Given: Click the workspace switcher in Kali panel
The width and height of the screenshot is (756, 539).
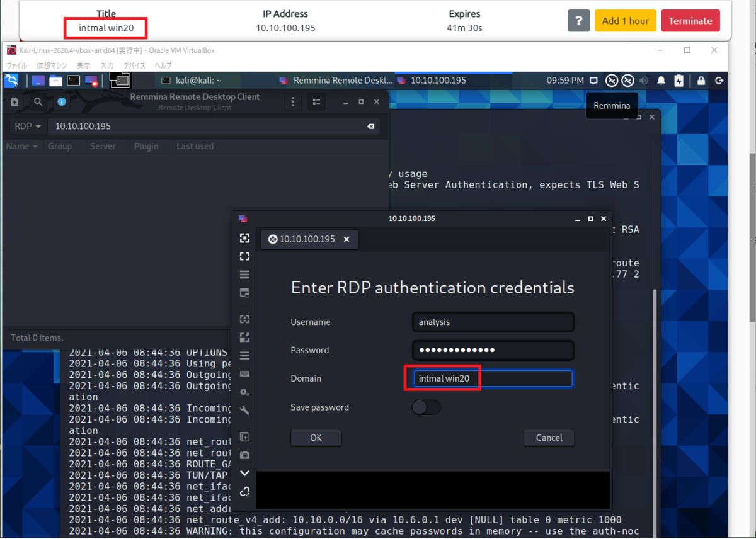Looking at the screenshot, I should coord(120,80).
